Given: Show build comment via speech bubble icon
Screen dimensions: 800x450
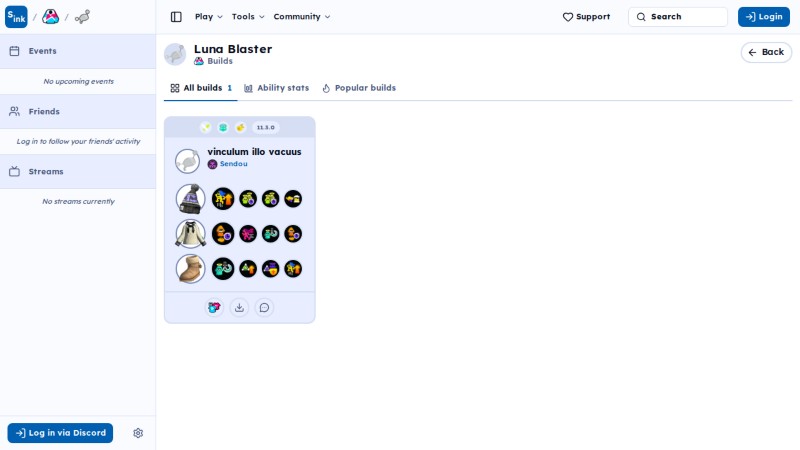Looking at the screenshot, I should (x=264, y=307).
